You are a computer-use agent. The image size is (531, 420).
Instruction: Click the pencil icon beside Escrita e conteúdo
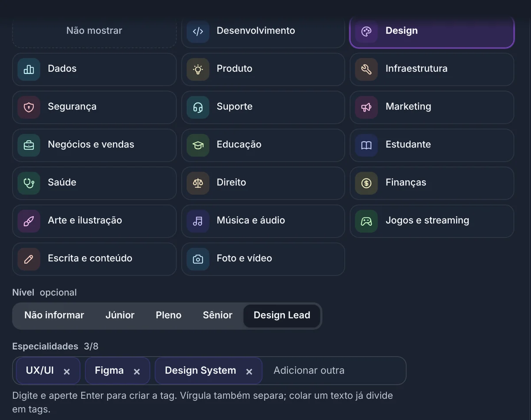click(29, 259)
